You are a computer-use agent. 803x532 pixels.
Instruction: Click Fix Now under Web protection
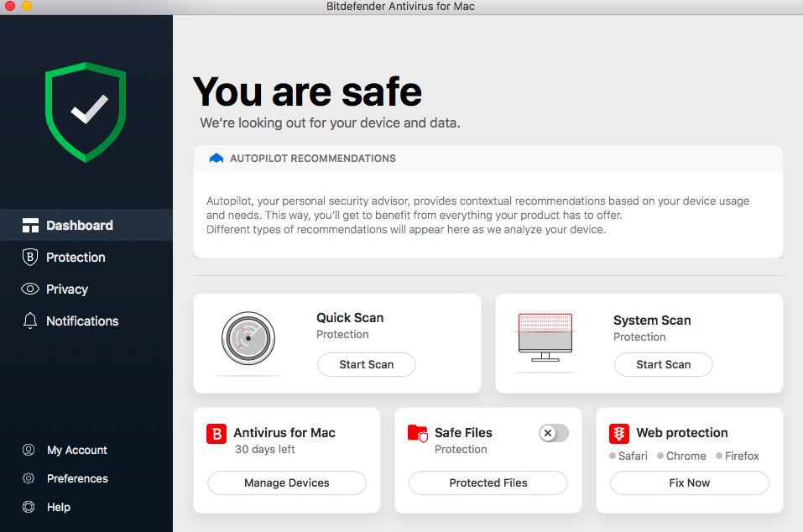(689, 482)
